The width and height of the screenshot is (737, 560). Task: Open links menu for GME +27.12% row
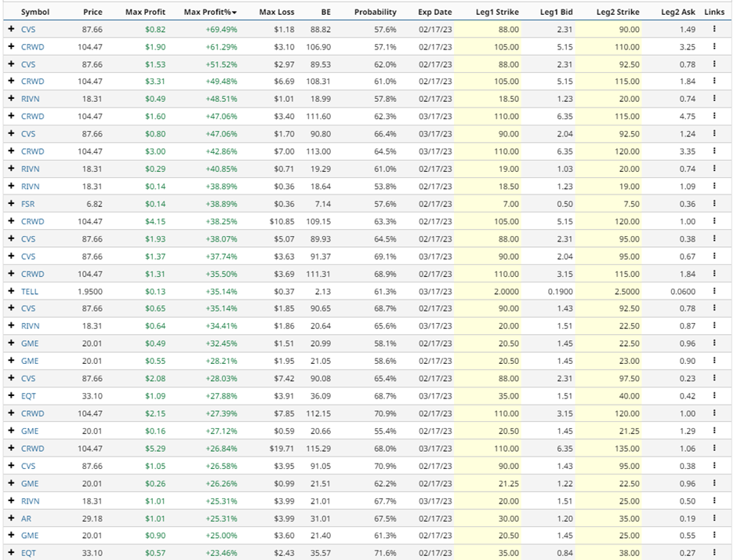[x=714, y=431]
